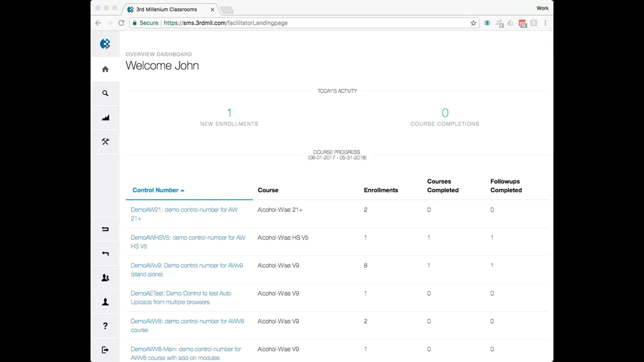Click the group users icon in sidebar
644x362 pixels.
pos(105,278)
